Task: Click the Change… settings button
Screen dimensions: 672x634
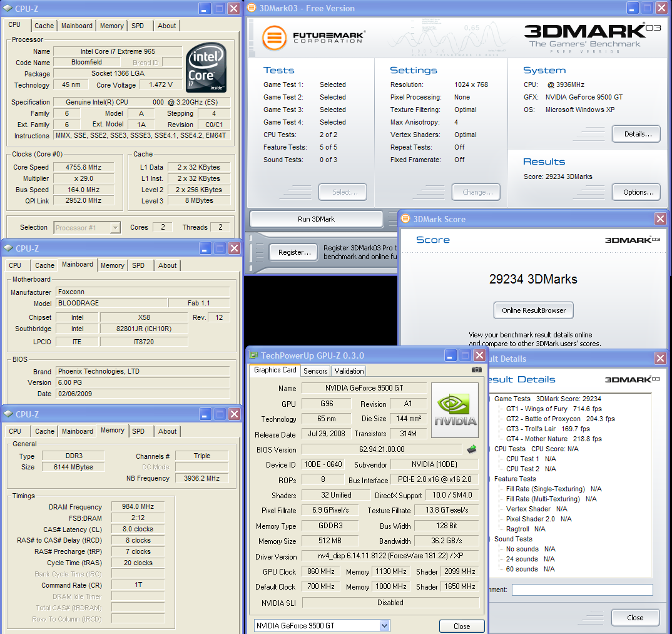Action: (x=476, y=192)
